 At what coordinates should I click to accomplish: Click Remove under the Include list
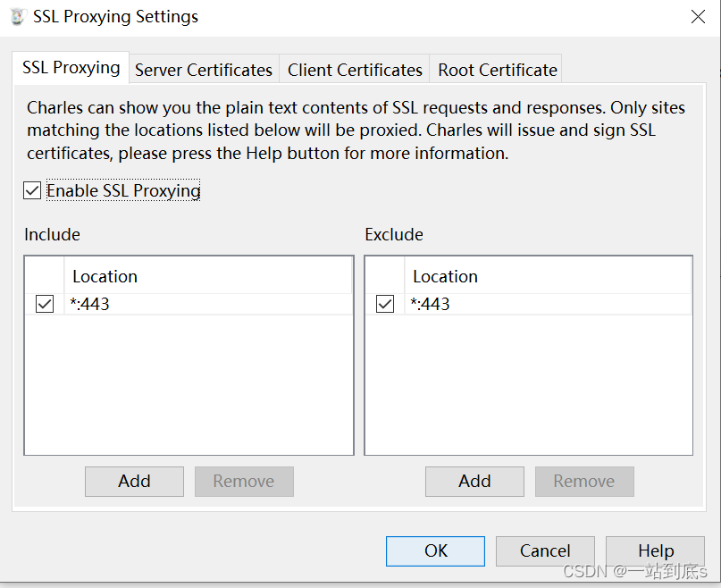[244, 482]
